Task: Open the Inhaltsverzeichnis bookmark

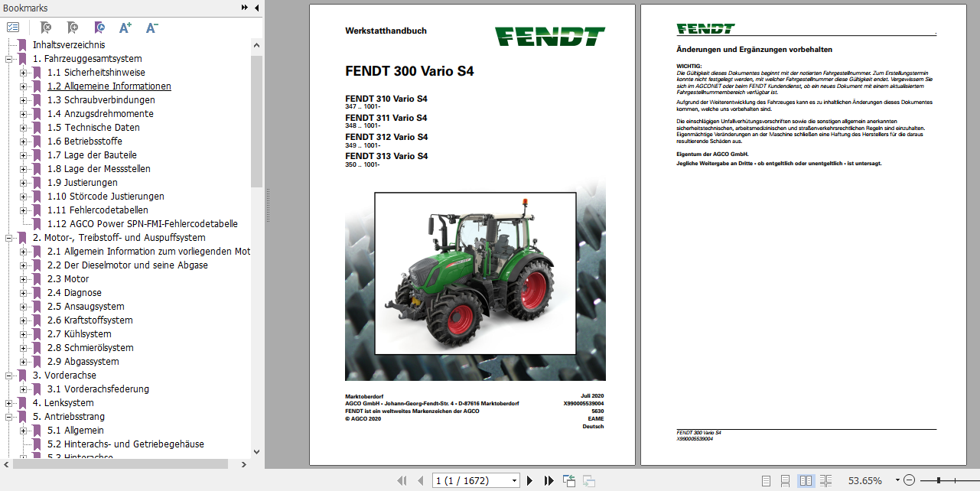Action: (69, 45)
